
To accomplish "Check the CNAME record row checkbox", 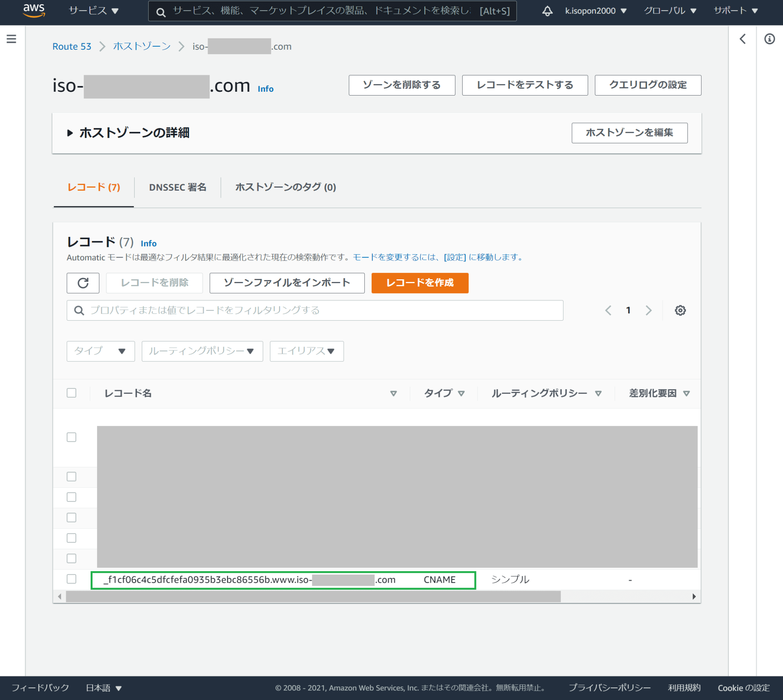I will [x=71, y=579].
